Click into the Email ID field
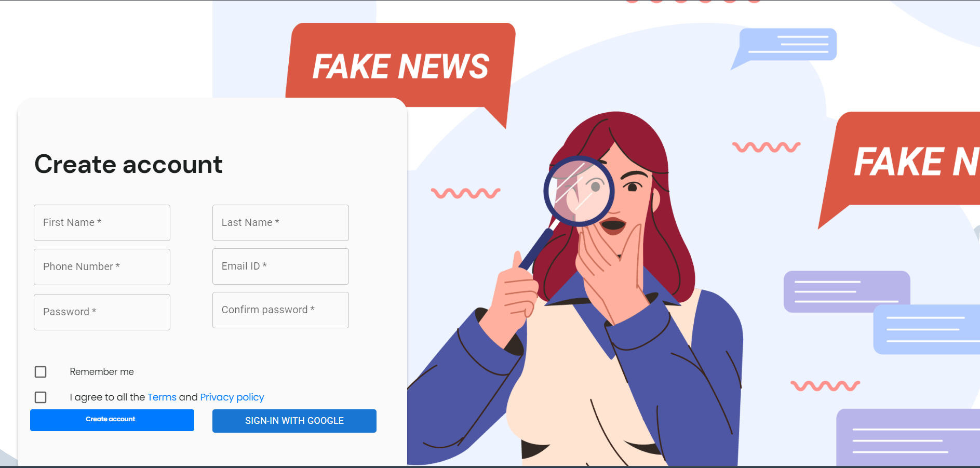 tap(280, 266)
